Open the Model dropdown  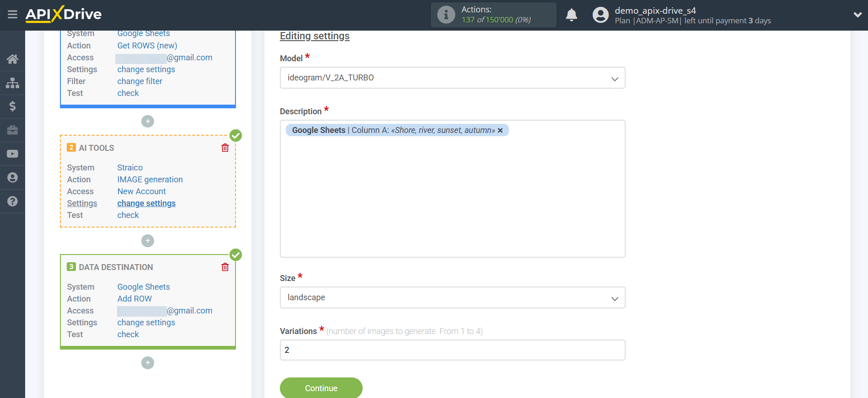tap(452, 78)
